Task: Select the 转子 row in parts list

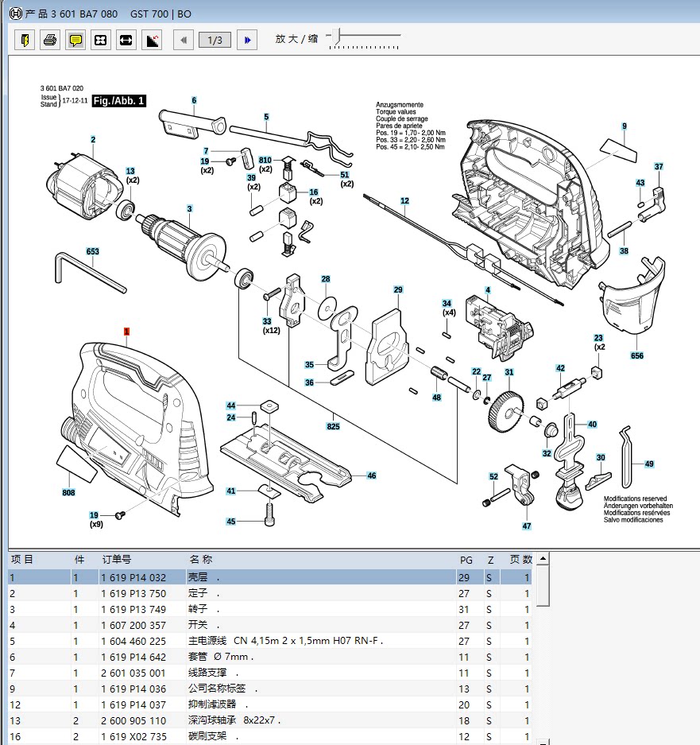Action: point(269,609)
